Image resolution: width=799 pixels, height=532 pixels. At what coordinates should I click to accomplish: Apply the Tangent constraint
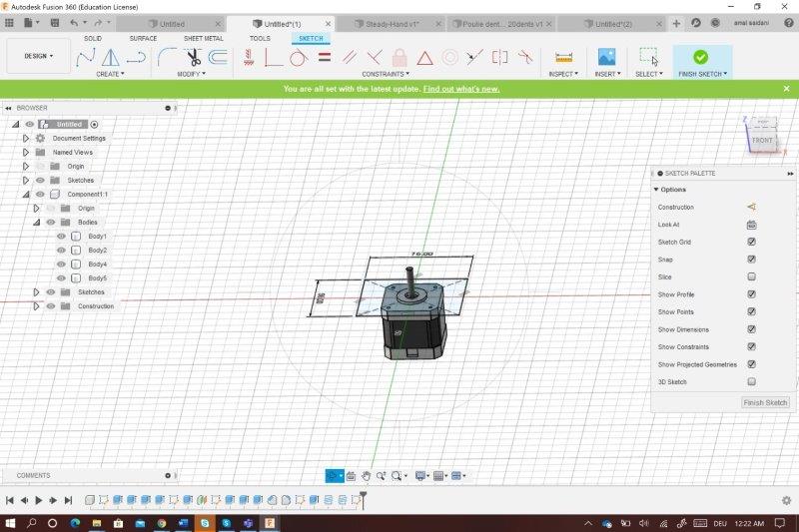[x=298, y=58]
